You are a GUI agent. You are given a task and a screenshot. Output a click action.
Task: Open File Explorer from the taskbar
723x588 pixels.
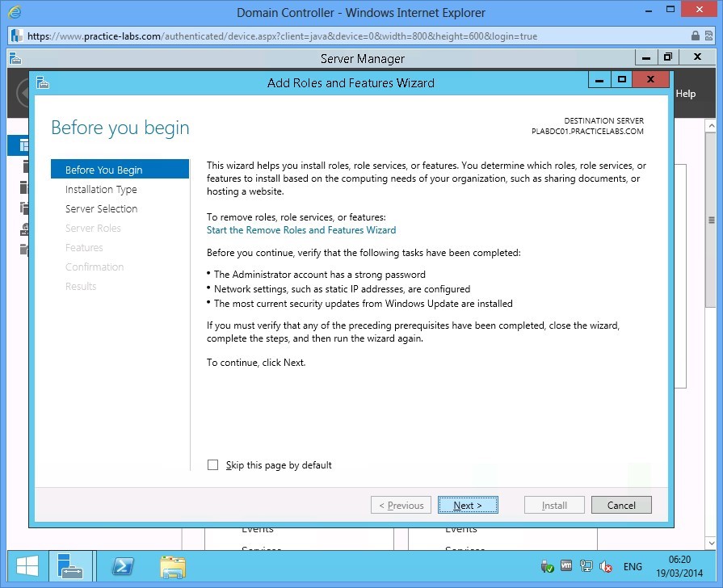(x=173, y=566)
